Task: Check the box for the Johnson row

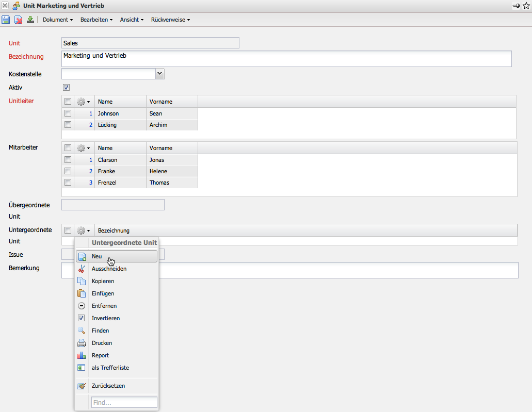Action: [x=68, y=113]
